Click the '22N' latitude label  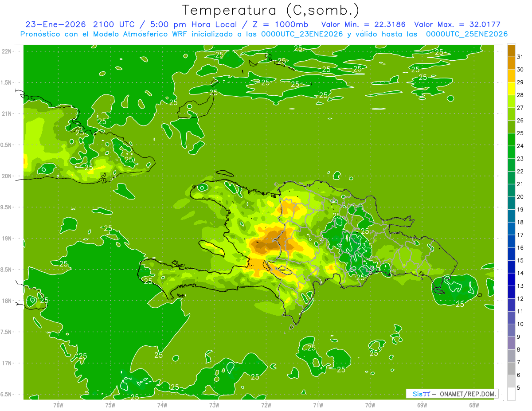[7, 51]
